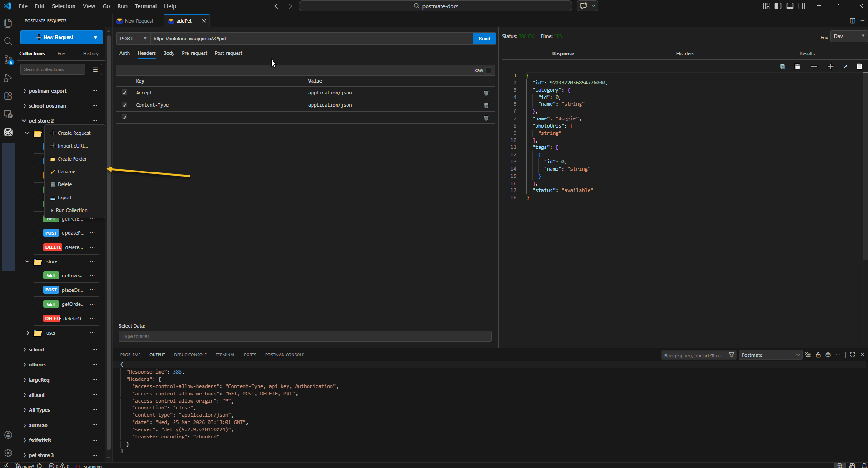Click the Send button
This screenshot has width=868, height=468.
point(484,39)
